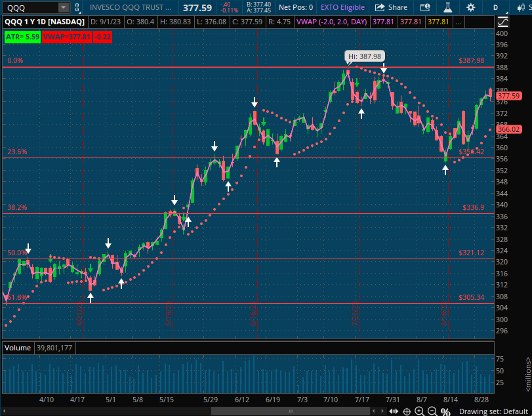532x416 pixels.
Task: Click the VWAP (-2.0, 2.0, DAY) study label
Action: tap(331, 22)
